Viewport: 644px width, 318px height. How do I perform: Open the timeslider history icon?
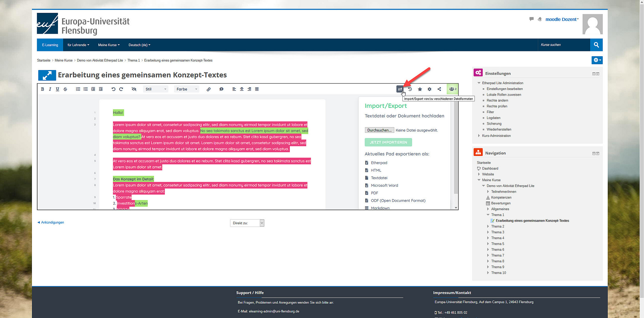click(x=410, y=89)
